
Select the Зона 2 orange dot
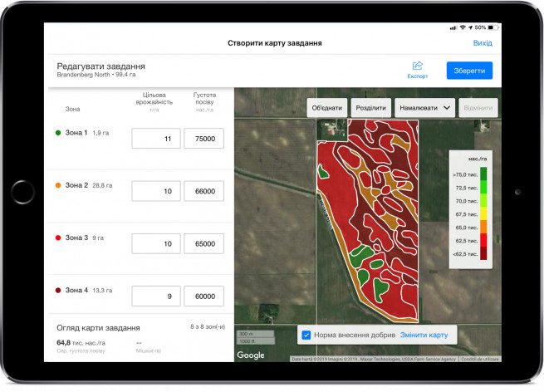click(x=58, y=185)
